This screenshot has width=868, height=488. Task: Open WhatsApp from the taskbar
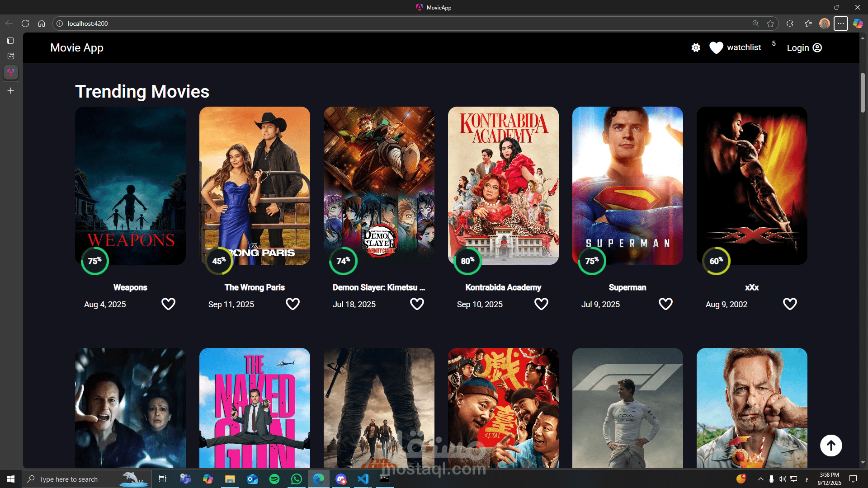pyautogui.click(x=297, y=479)
